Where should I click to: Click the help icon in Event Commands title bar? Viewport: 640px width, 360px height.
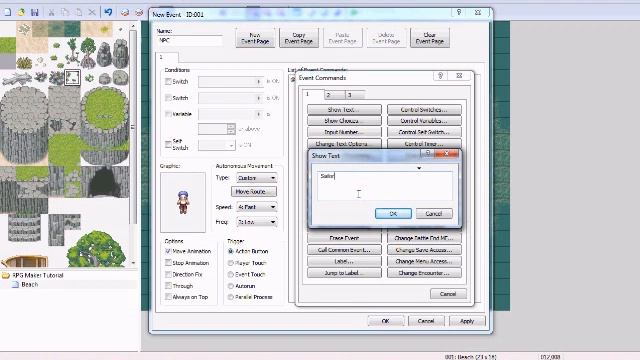click(x=440, y=76)
